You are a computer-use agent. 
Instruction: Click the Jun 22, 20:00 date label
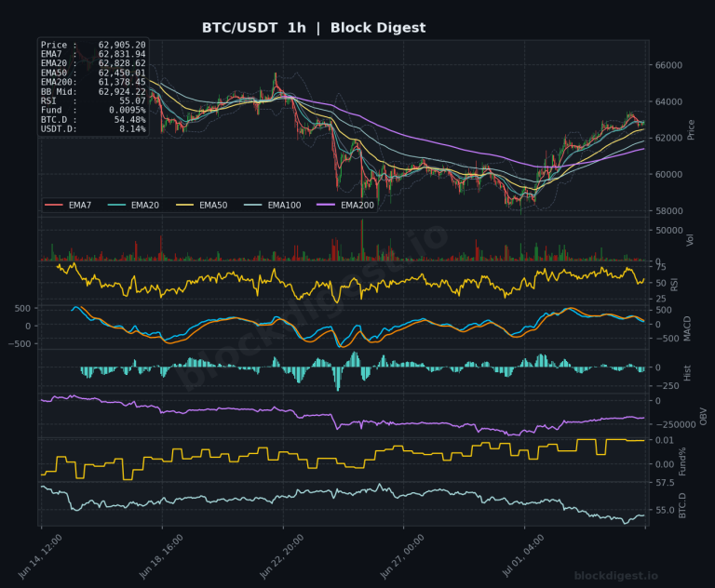pyautogui.click(x=281, y=557)
